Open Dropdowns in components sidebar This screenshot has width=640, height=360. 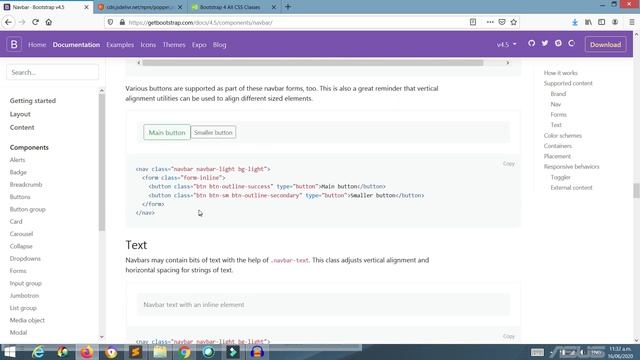25,258
